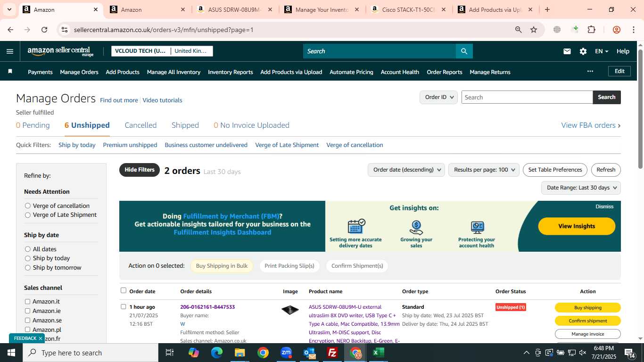The image size is (644, 362).
Task: Open the Seller Central hamburger menu
Action: pyautogui.click(x=10, y=51)
